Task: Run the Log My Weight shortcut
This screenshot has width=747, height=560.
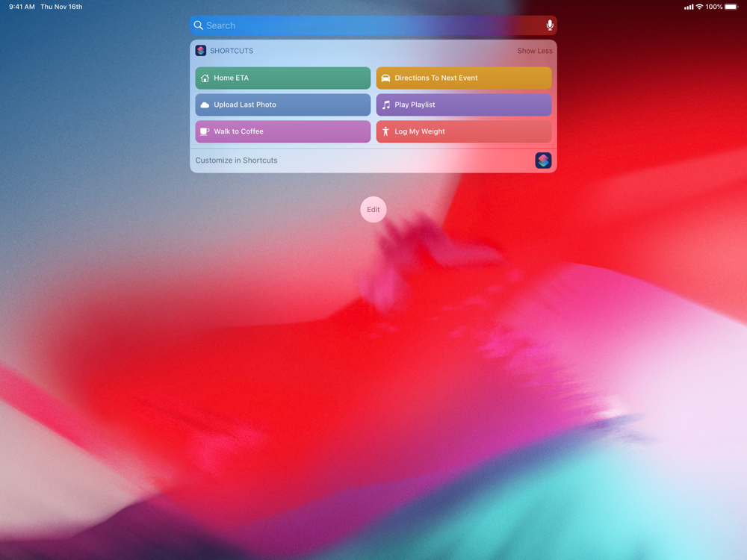Action: pos(464,131)
